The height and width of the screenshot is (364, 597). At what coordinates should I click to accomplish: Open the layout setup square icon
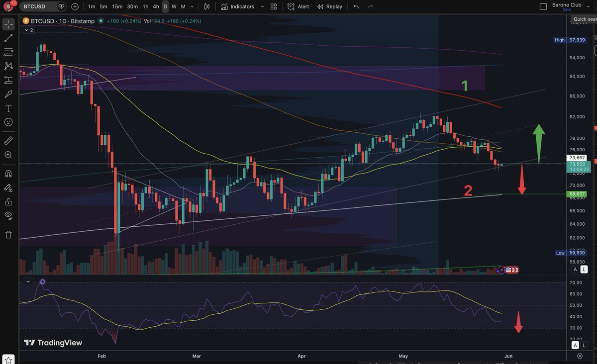(x=543, y=6)
